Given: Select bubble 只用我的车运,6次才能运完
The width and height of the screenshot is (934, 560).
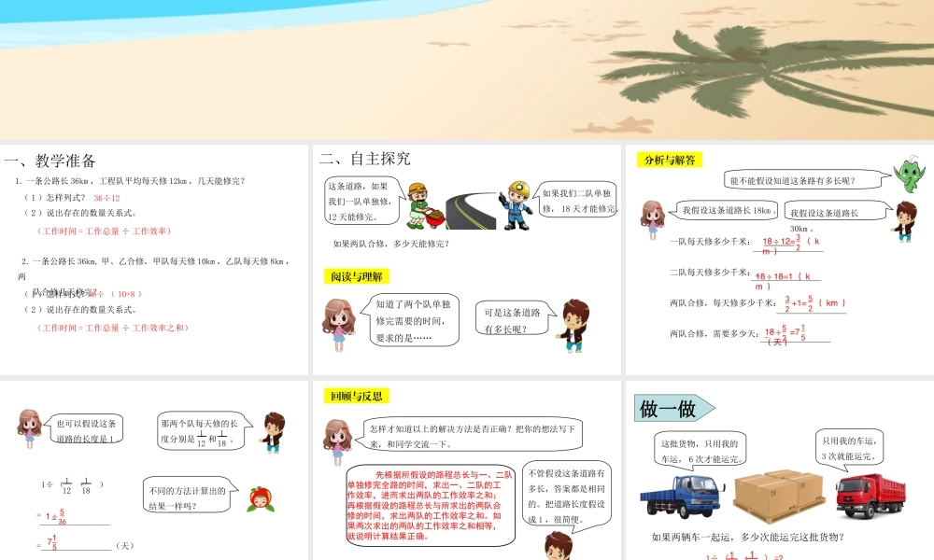Looking at the screenshot, I should pos(700,450).
